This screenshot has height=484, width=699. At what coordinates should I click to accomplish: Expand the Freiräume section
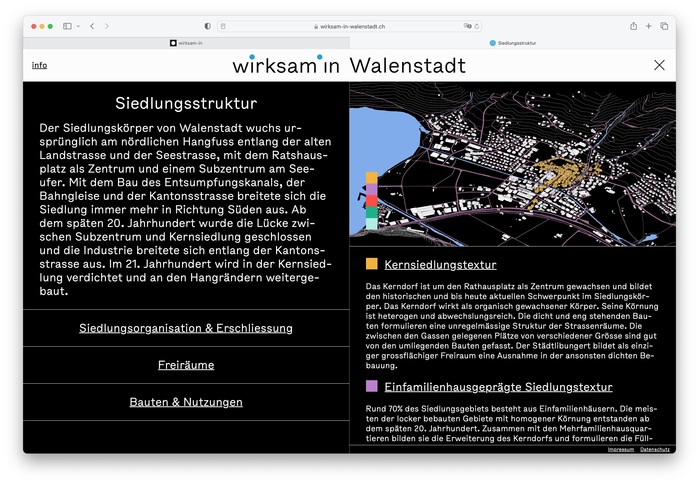(x=186, y=365)
